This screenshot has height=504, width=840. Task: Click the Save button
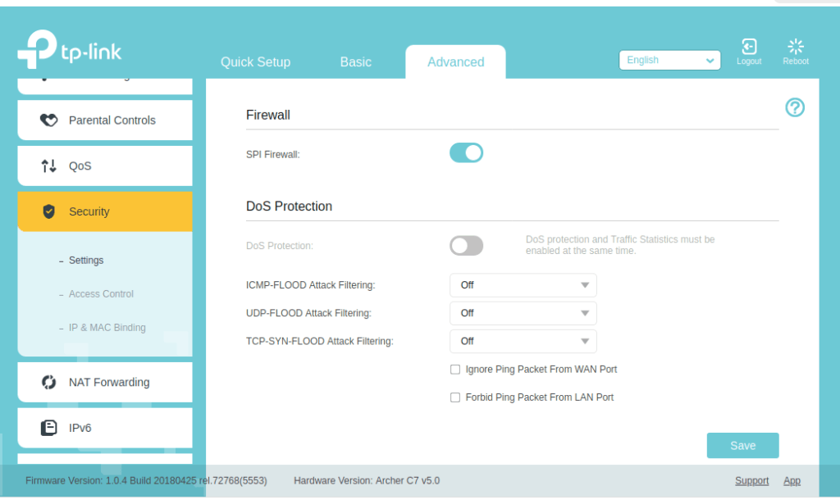[x=742, y=445]
